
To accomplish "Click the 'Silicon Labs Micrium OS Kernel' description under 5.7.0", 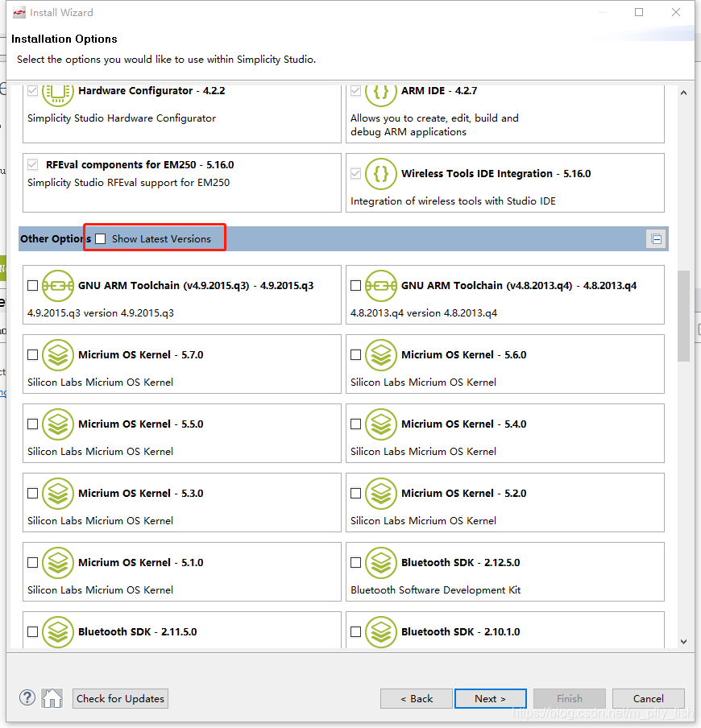I will (x=101, y=382).
